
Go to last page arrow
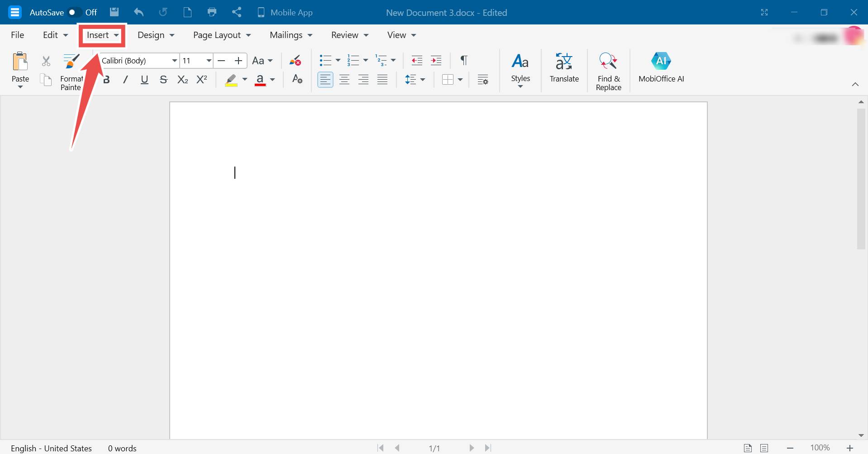488,448
